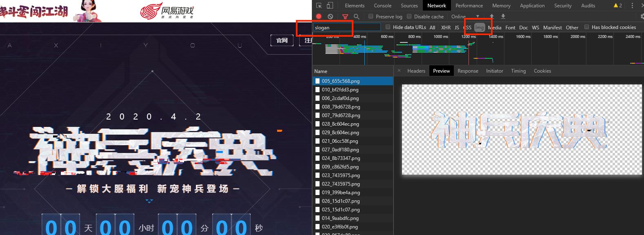The height and width of the screenshot is (235, 644).
Task: Select the All resource type filter
Action: pos(433,27)
